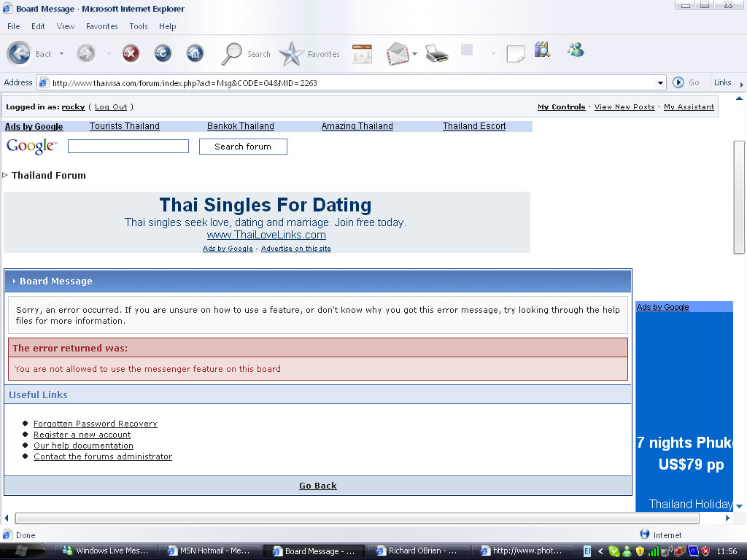Click the Go Back link
This screenshot has height=560, width=747.
[318, 486]
